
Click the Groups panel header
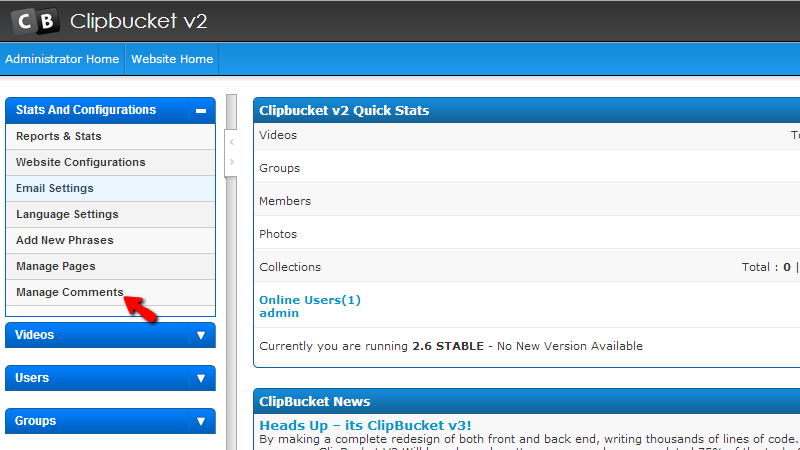point(110,421)
